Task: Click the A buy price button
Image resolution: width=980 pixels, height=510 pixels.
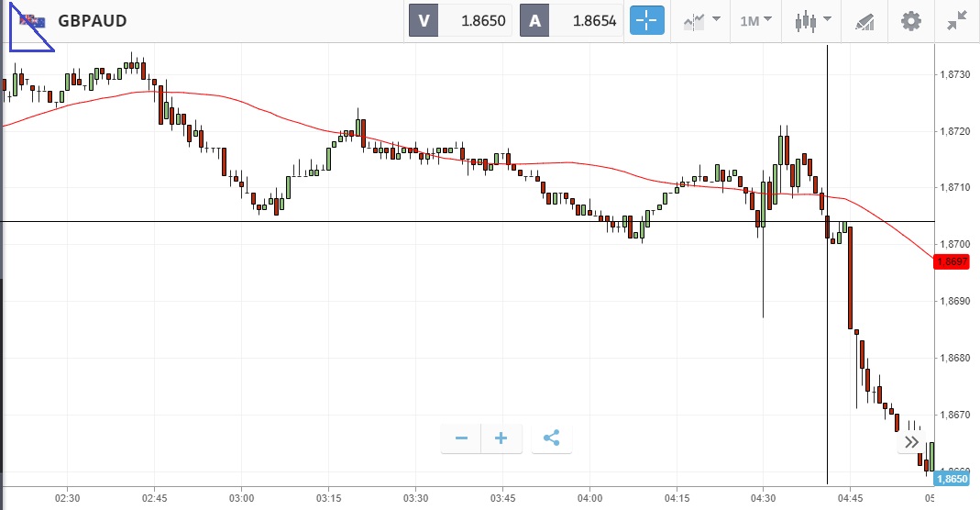Action: click(x=534, y=21)
